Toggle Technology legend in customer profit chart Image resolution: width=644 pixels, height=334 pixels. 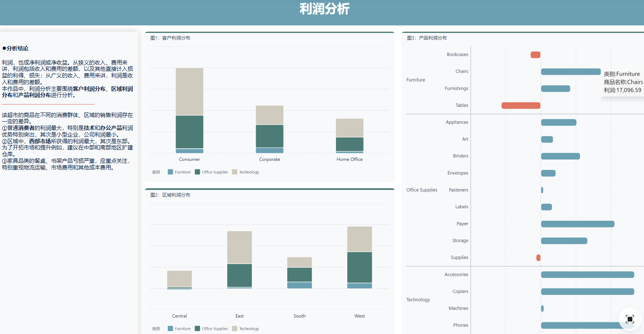246,172
